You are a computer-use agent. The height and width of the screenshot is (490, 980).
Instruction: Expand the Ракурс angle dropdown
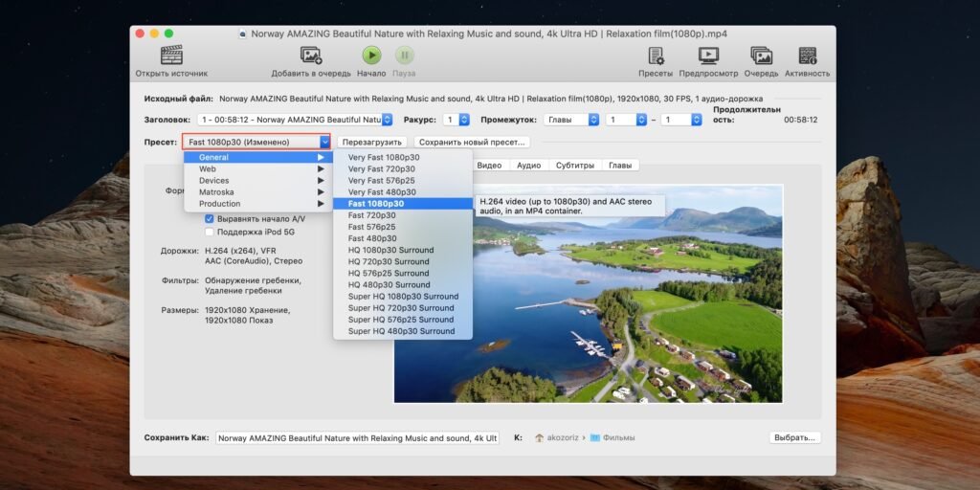point(457,120)
